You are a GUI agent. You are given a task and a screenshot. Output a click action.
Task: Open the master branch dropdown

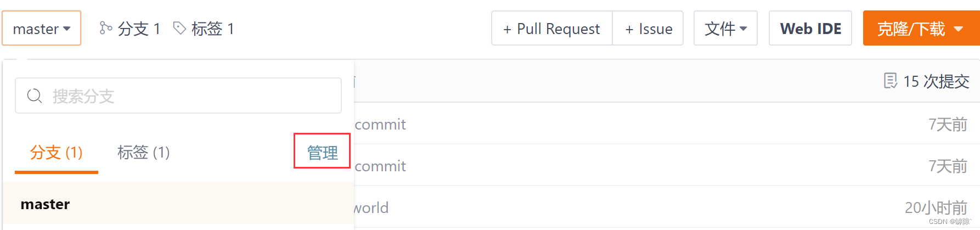click(x=41, y=29)
